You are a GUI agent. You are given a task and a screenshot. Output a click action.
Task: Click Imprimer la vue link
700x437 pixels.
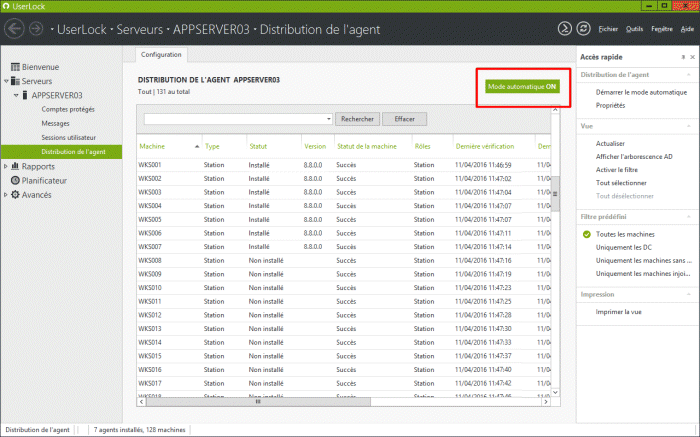(618, 312)
